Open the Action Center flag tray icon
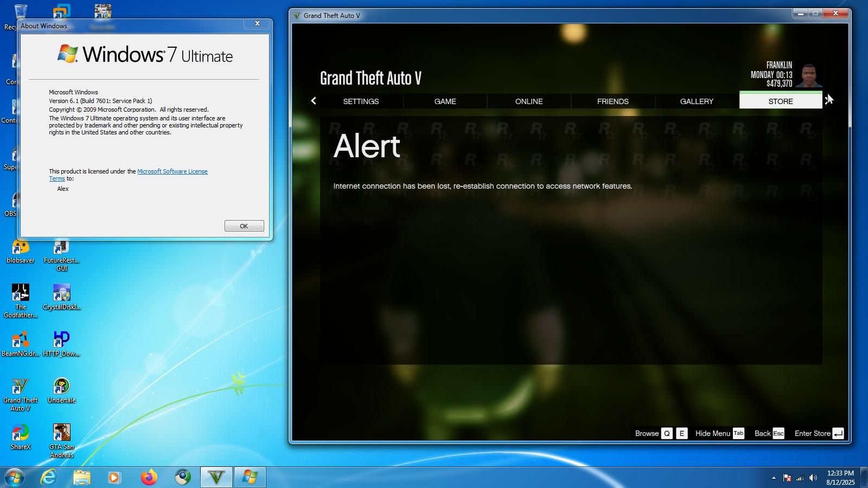The height and width of the screenshot is (488, 868). 787,478
